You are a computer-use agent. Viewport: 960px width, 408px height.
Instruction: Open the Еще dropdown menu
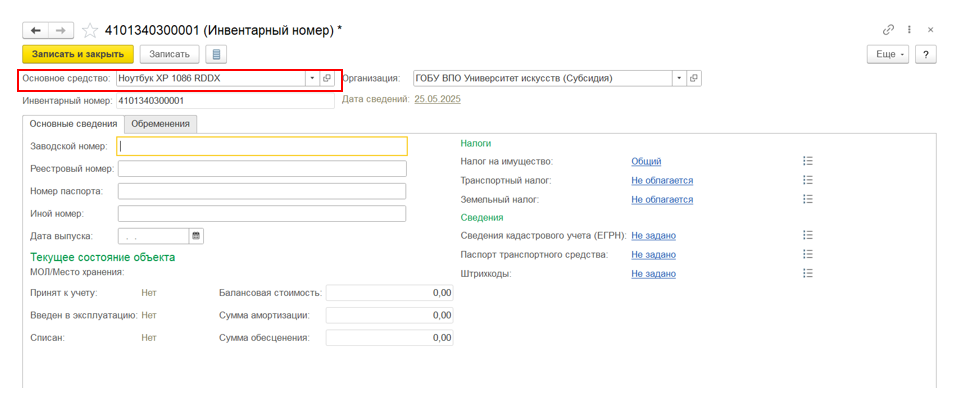click(889, 54)
